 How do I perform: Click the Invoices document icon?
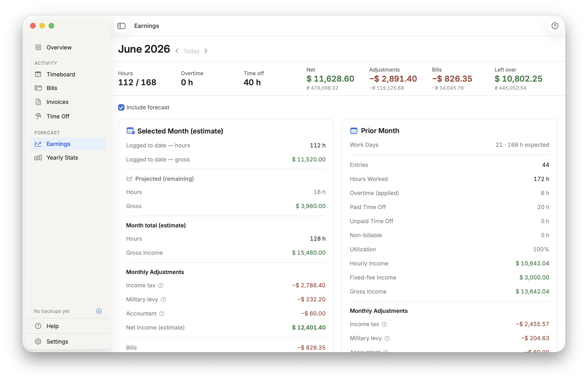pyautogui.click(x=38, y=102)
